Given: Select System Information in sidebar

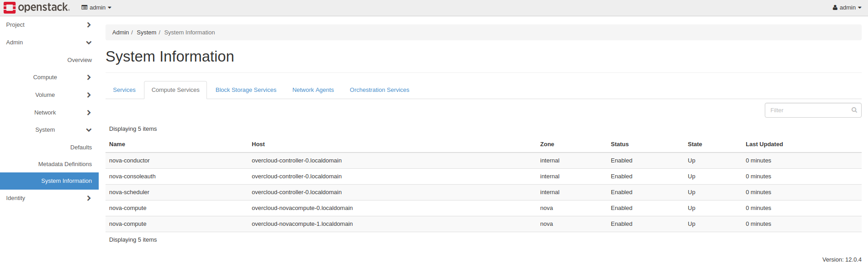Looking at the screenshot, I should 49,181.
